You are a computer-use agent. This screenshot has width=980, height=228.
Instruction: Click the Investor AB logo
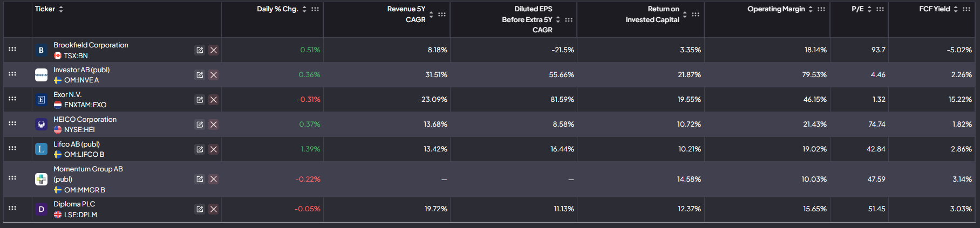coord(41,75)
